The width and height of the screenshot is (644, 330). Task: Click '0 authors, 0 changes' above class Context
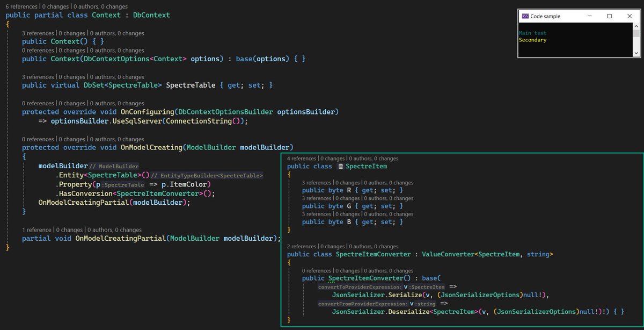pyautogui.click(x=101, y=6)
